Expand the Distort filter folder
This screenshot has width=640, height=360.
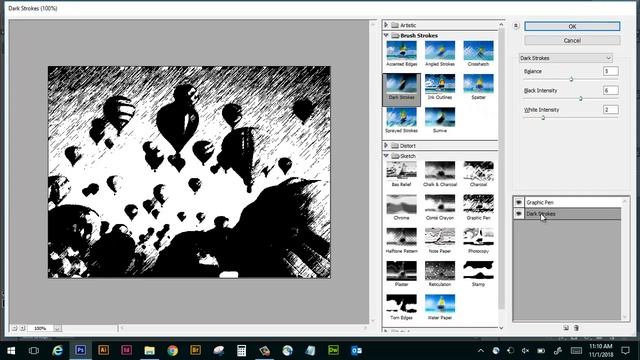point(386,145)
